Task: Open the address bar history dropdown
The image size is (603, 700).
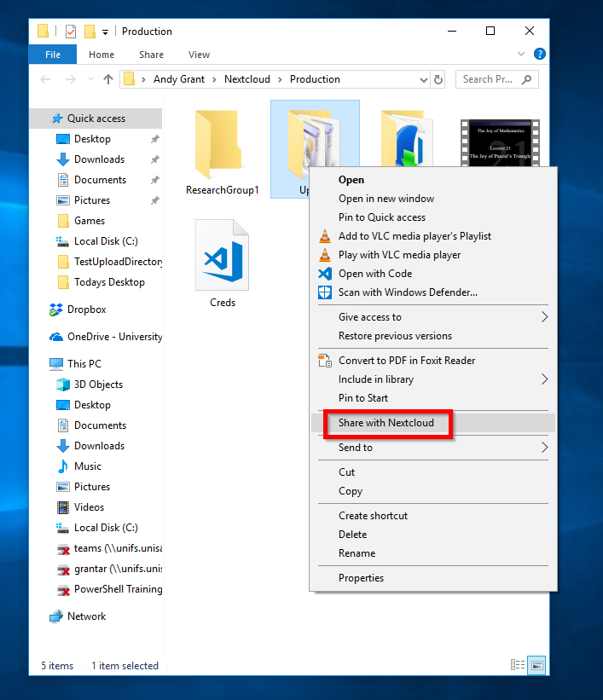Action: pyautogui.click(x=424, y=79)
